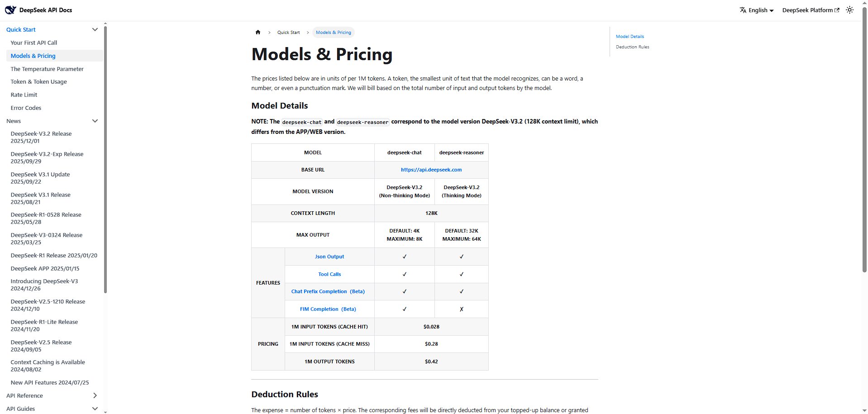Open DeepSeek-V3.2 Release news item
This screenshot has height=414, width=868.
(41, 137)
